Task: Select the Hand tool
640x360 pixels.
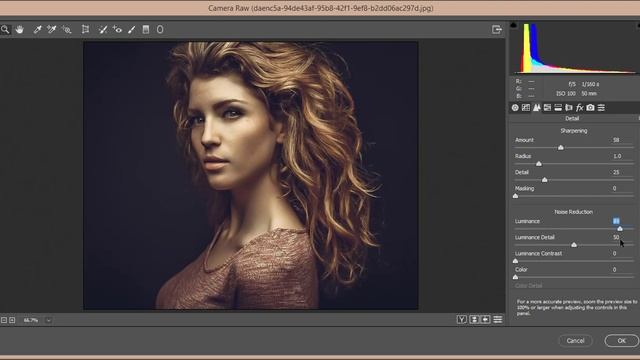Action: (x=20, y=29)
